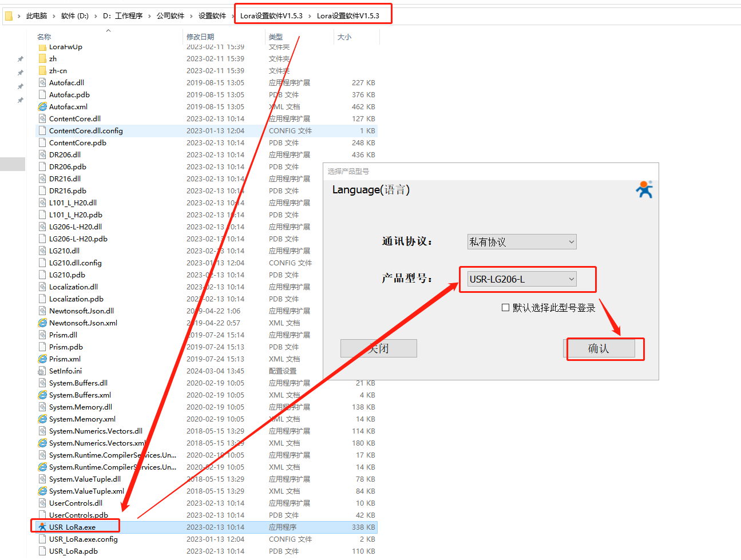
Task: Click the Prism.xml file icon
Action: coord(42,359)
